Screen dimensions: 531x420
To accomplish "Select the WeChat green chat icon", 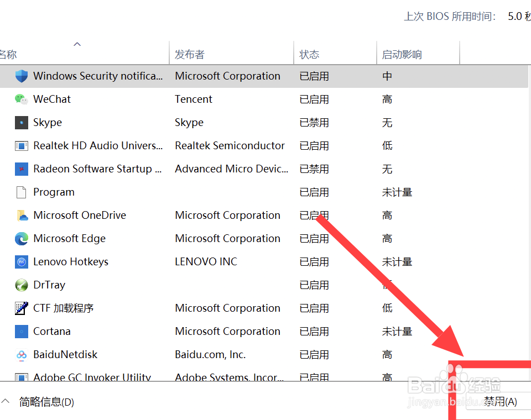I will point(22,99).
